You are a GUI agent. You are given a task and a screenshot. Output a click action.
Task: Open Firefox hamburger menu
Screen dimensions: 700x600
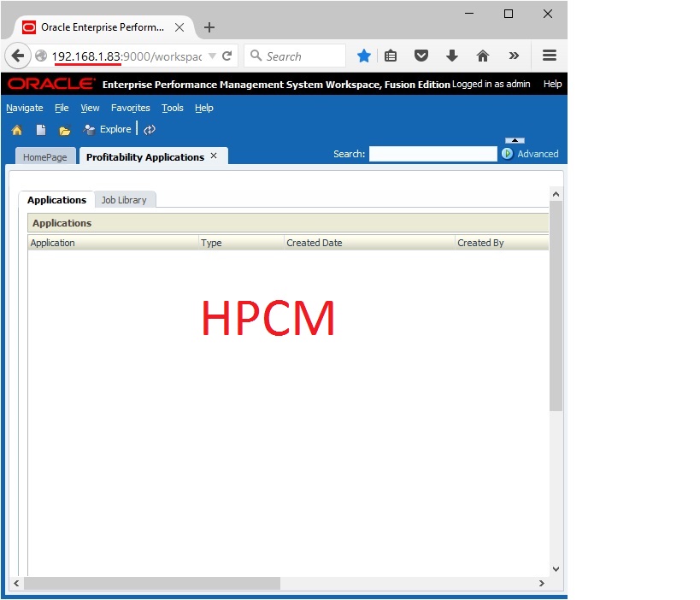coord(550,56)
